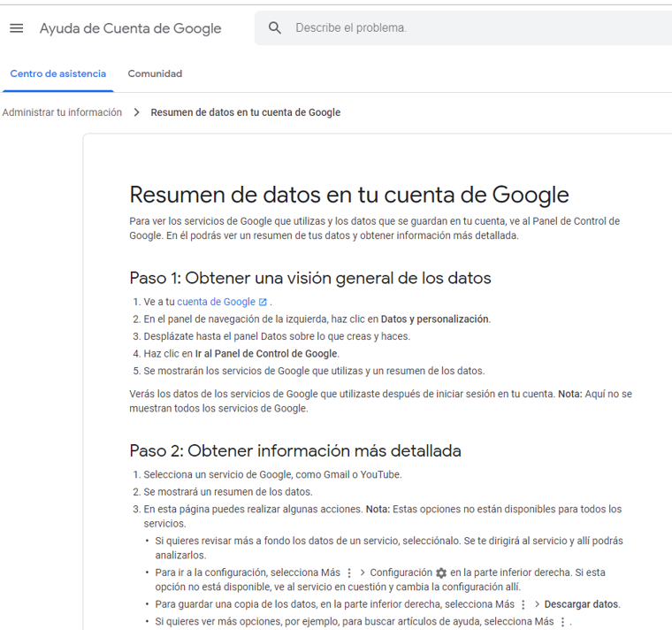The height and width of the screenshot is (630, 672).
Task: Click three-dot icon in artículos de ayuda line
Action: [562, 622]
